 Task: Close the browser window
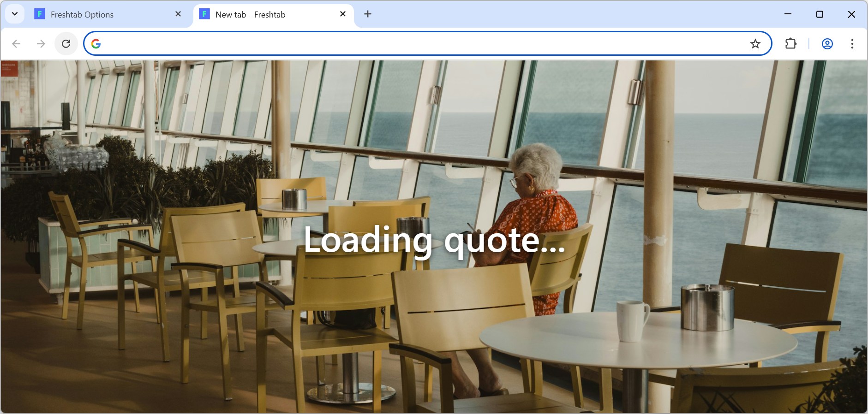pos(851,14)
